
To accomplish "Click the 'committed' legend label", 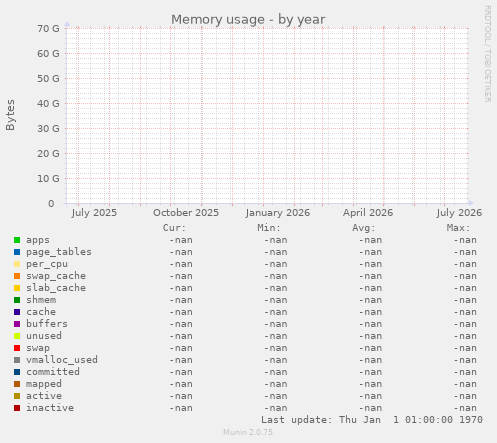I will point(53,372).
